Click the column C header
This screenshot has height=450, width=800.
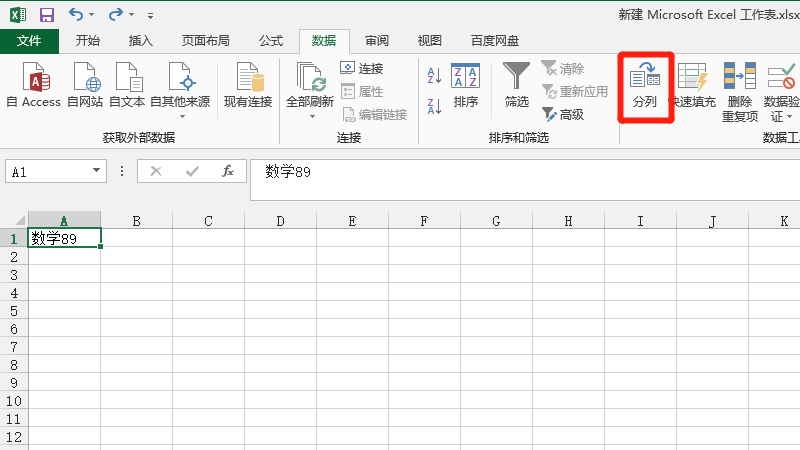point(208,220)
